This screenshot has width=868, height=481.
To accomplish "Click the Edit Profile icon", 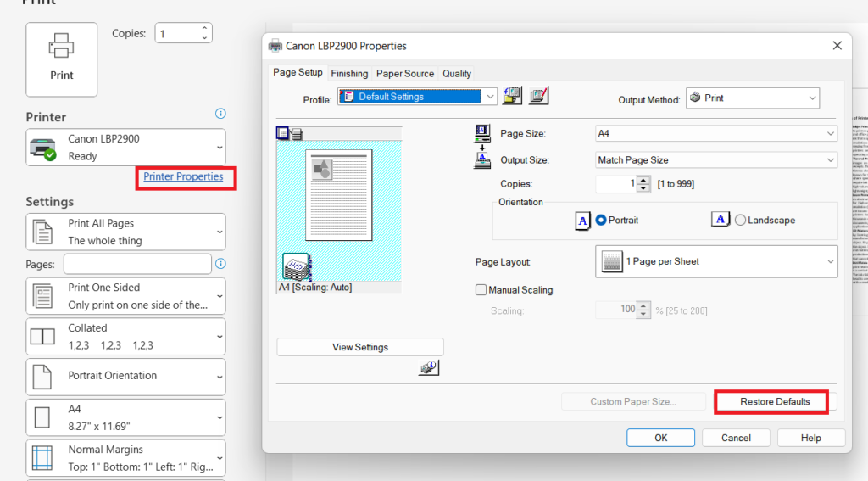I will click(x=538, y=96).
